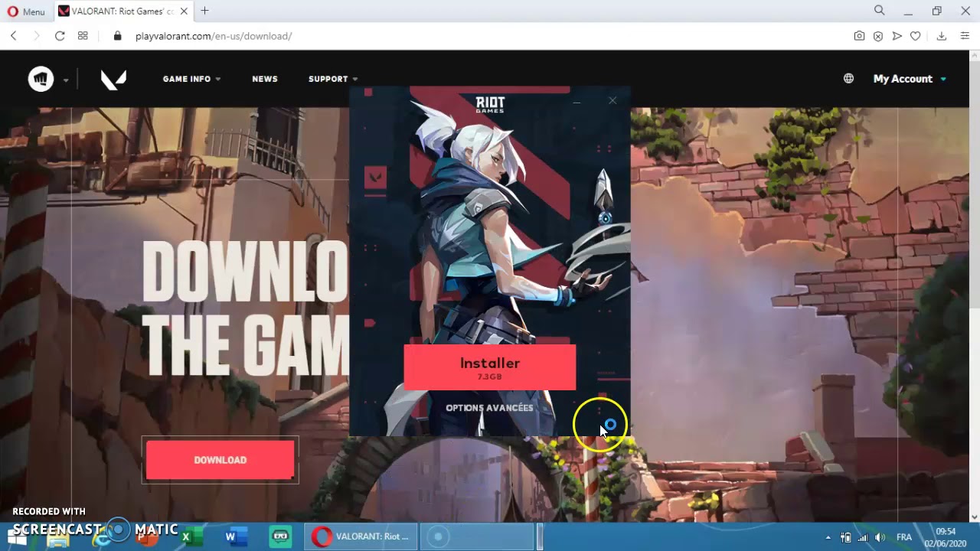980x551 pixels.
Task: Select the taskbar item with spinning circle
Action: 478,536
